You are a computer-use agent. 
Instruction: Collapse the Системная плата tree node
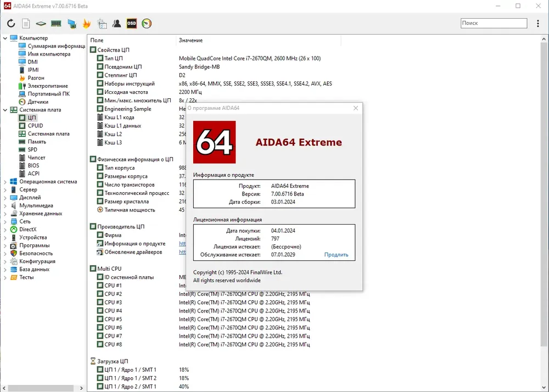5,110
